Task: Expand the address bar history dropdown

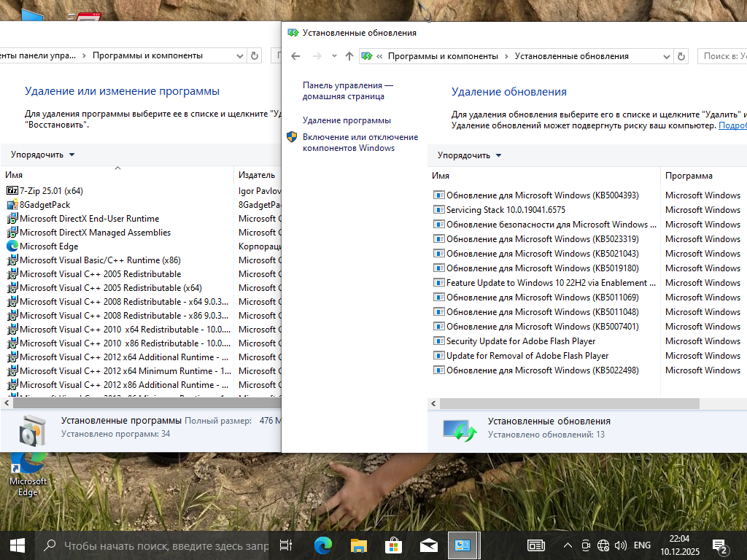Action: pyautogui.click(x=666, y=56)
